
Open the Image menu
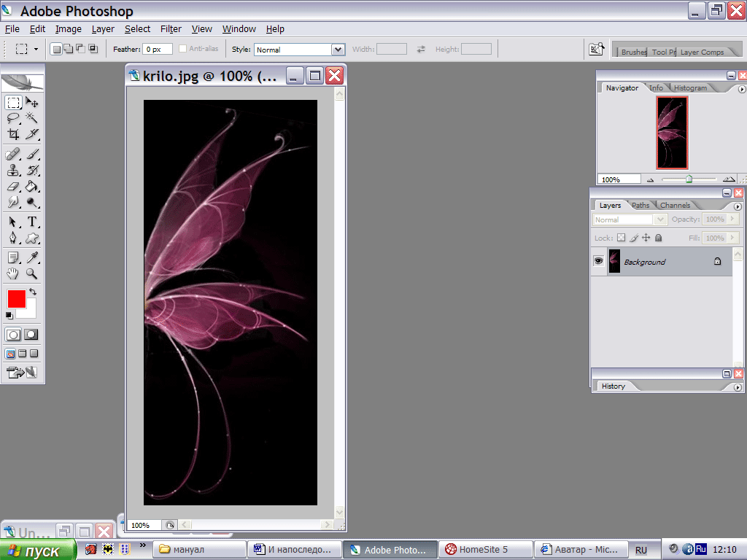pyautogui.click(x=68, y=29)
